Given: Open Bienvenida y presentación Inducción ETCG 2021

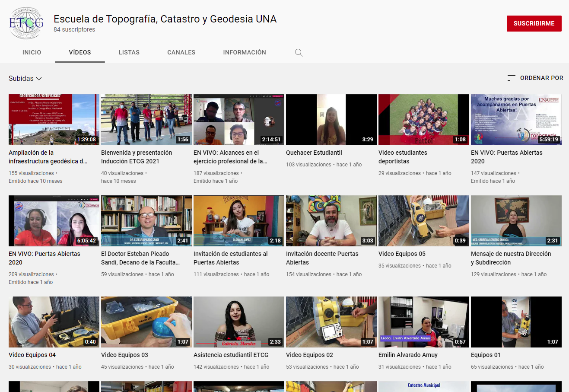Looking at the screenshot, I should pos(137,157).
